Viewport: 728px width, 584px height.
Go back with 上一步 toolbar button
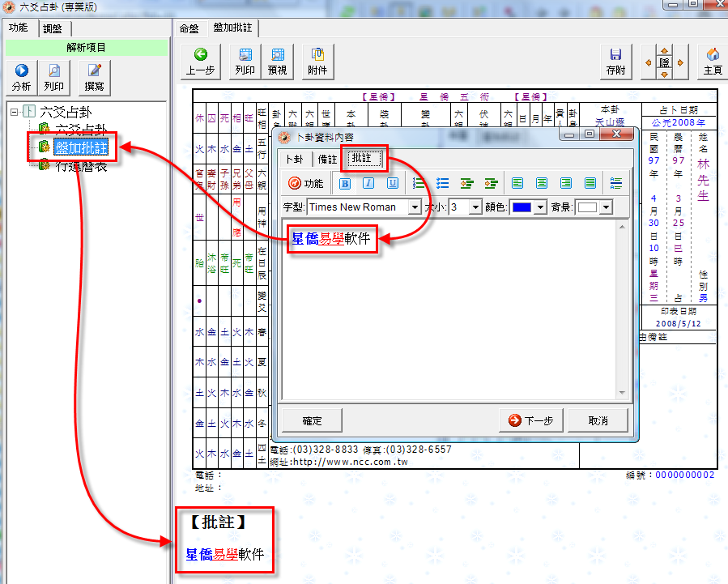(x=201, y=62)
